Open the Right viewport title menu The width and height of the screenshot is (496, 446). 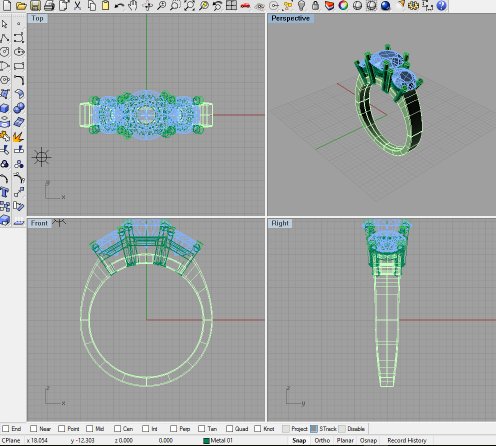280,223
